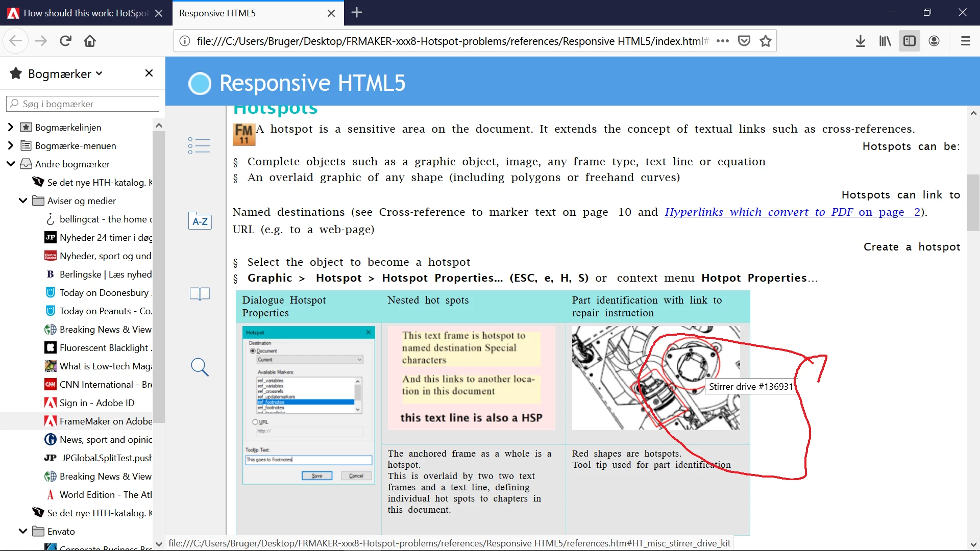980x551 pixels.
Task: Open the glossary book icon
Action: point(200,293)
